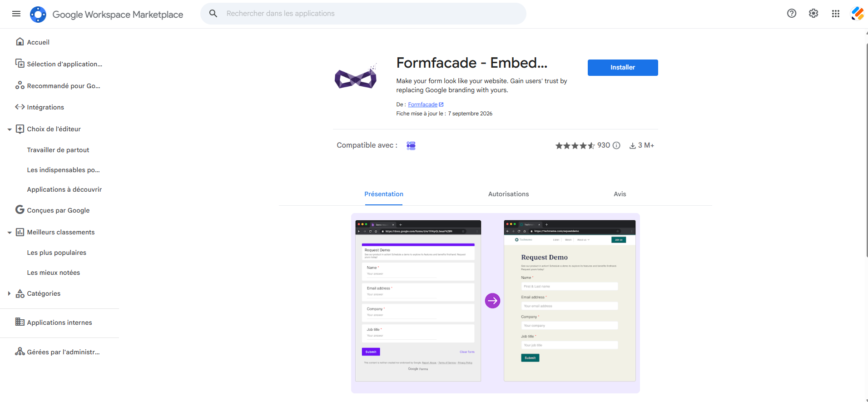The width and height of the screenshot is (868, 402).
Task: Click the rating info icon
Action: point(616,145)
